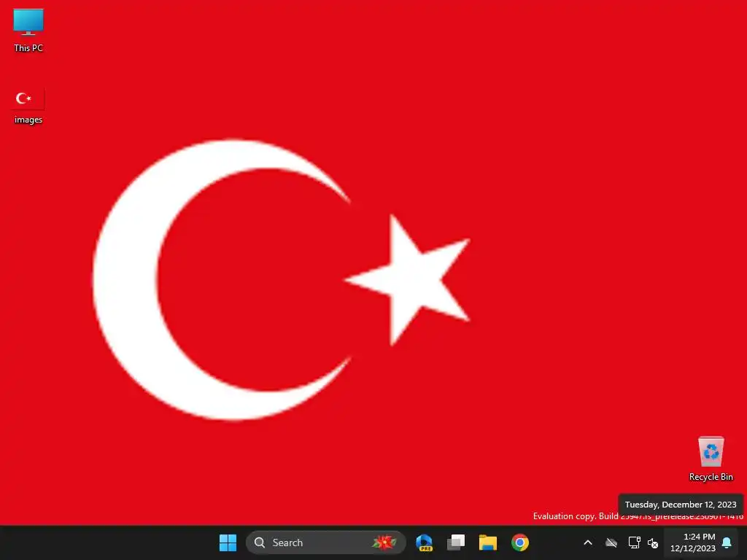Show hidden system tray icons
The image size is (747, 560).
pos(588,542)
